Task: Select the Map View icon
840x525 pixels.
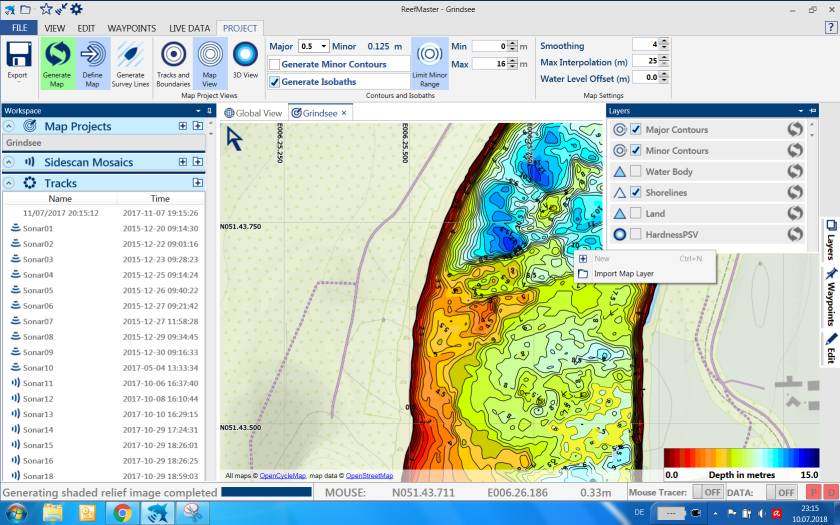Action: (209, 55)
